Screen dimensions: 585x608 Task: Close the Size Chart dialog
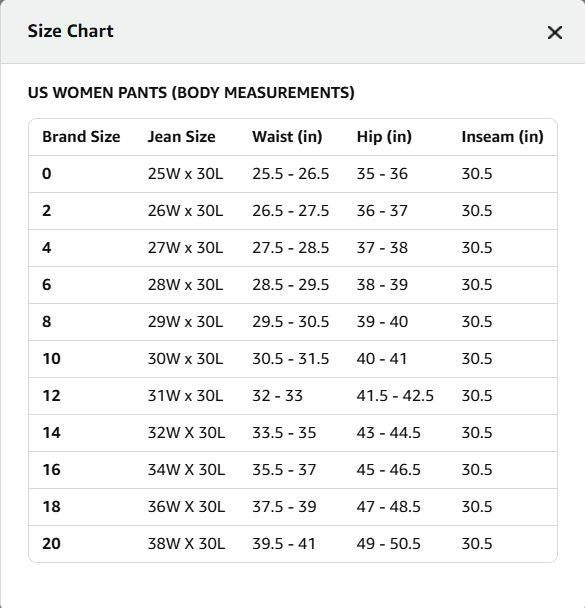(555, 33)
